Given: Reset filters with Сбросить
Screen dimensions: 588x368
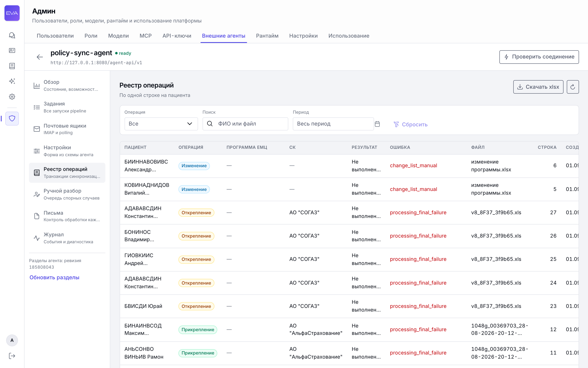Looking at the screenshot, I should (x=410, y=124).
